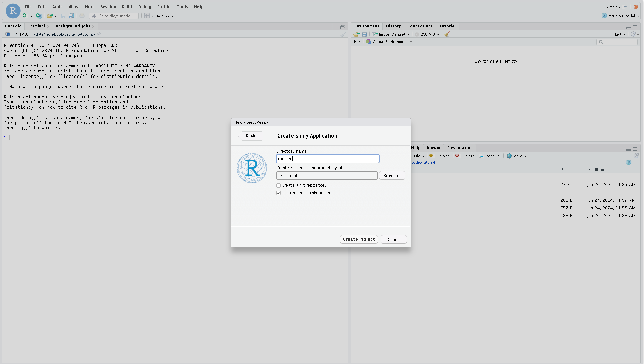Click the Rename icon in Files pane

click(x=482, y=156)
